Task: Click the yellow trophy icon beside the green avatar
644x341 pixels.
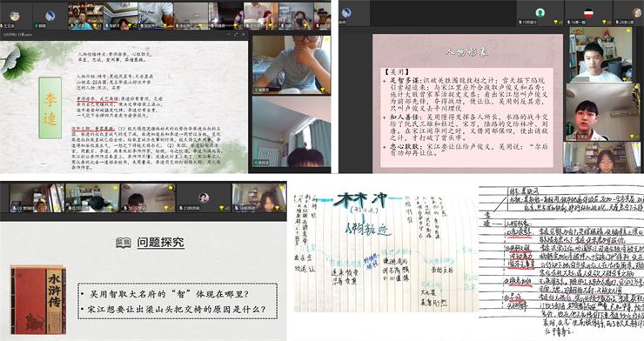Action: click(556, 22)
